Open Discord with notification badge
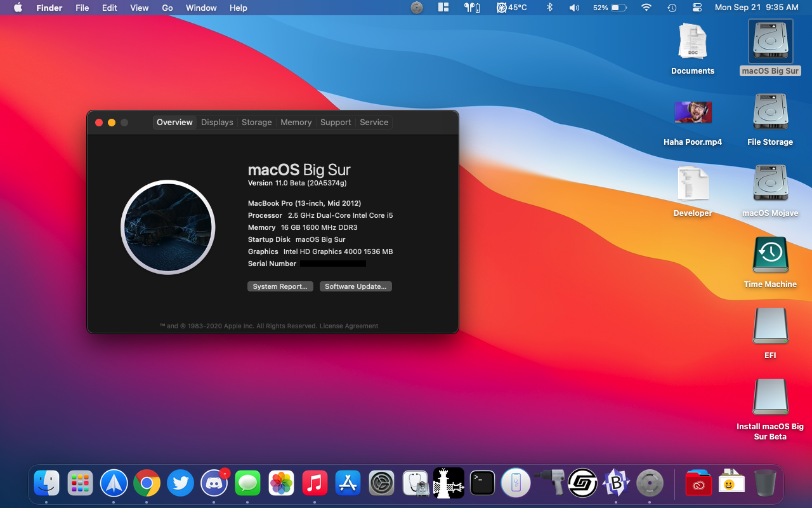The image size is (812, 508). (x=214, y=483)
